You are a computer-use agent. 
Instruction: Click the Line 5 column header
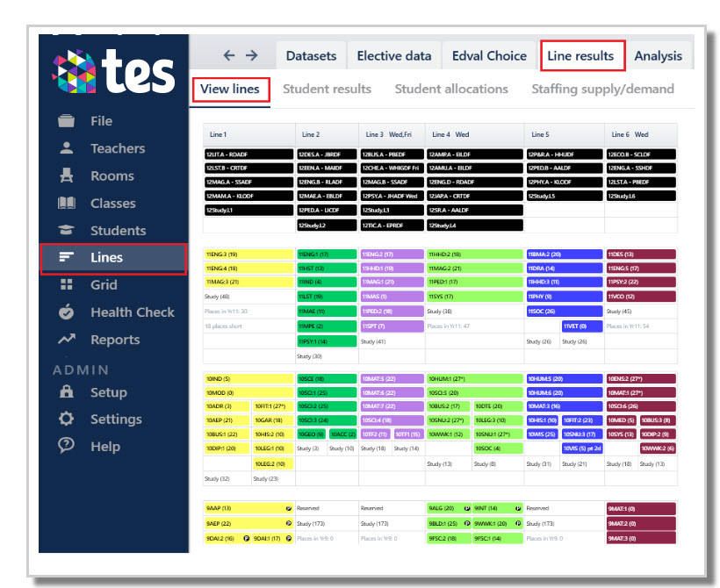pyautogui.click(x=564, y=134)
